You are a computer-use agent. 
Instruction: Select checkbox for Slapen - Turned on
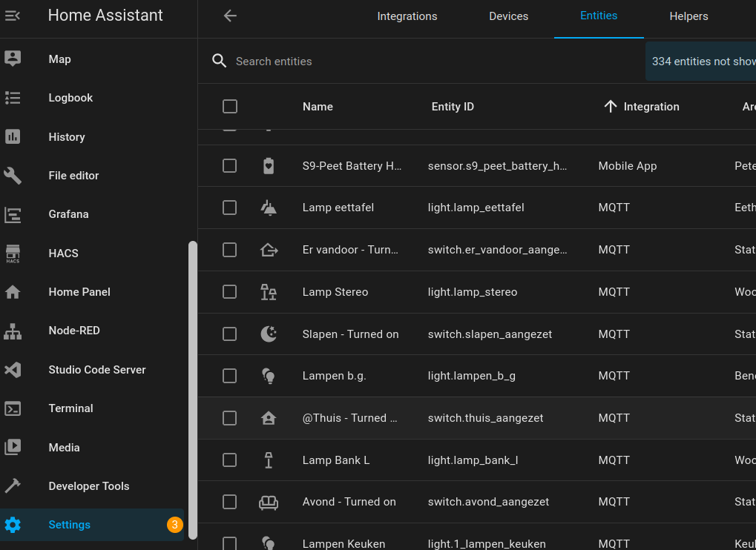230,334
